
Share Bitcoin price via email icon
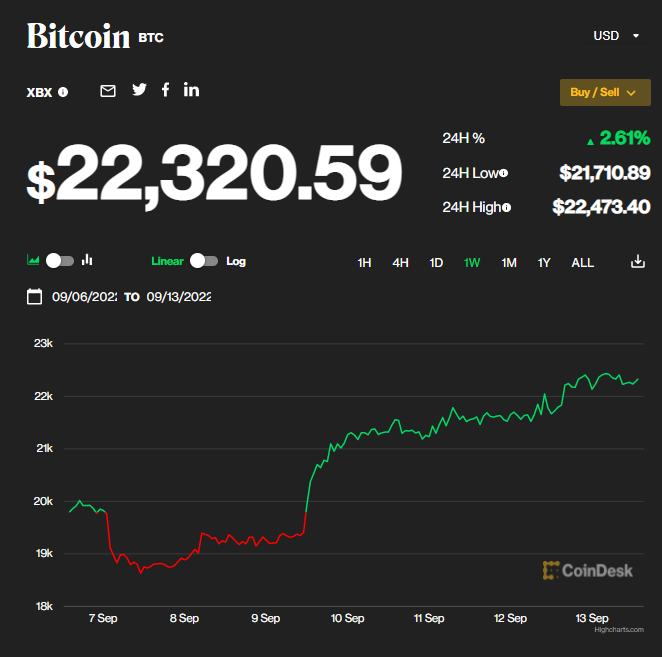click(x=108, y=91)
